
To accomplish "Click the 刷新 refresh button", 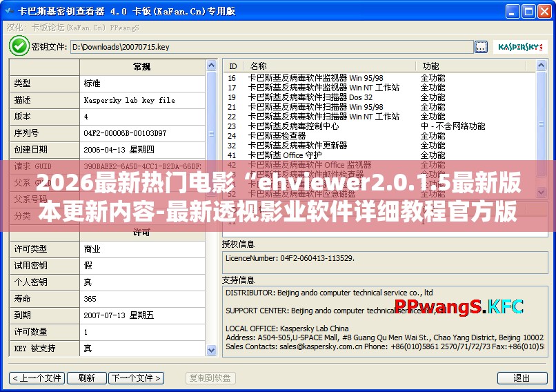I will (86, 378).
